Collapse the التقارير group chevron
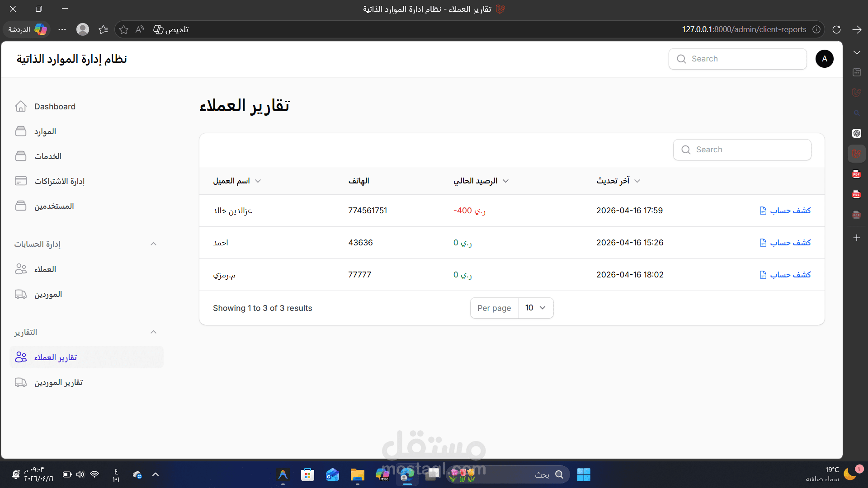 [x=153, y=332]
